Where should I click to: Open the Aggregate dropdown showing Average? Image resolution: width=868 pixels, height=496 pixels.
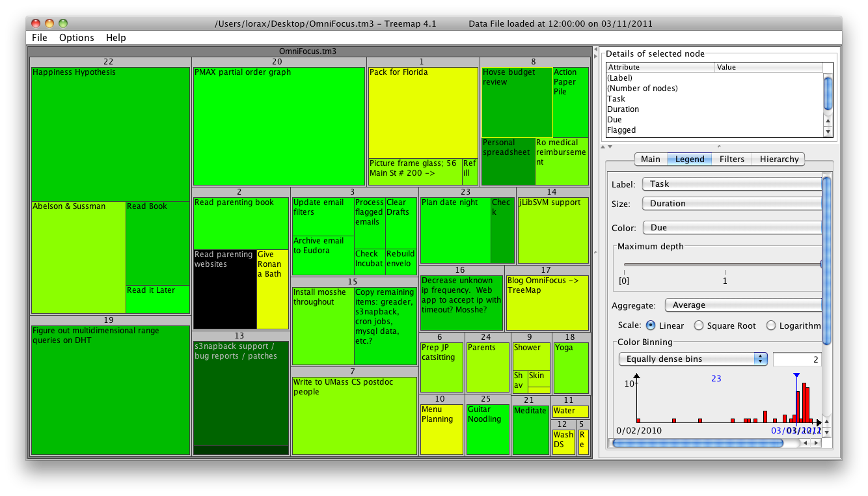click(743, 305)
